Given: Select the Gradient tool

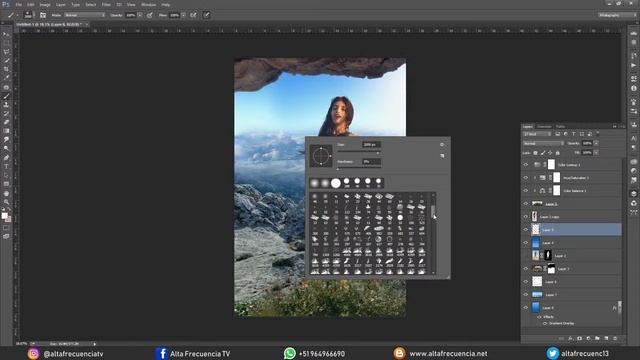Looking at the screenshot, I should tap(6, 131).
